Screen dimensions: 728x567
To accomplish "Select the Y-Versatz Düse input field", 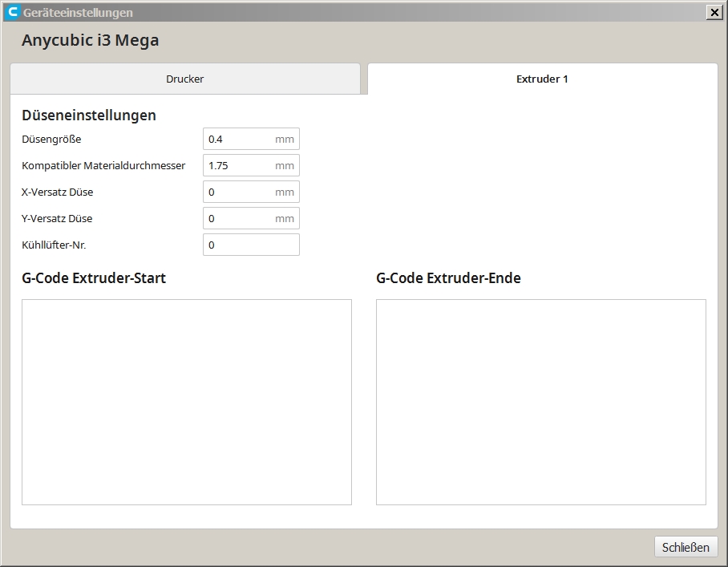I will pyautogui.click(x=241, y=218).
